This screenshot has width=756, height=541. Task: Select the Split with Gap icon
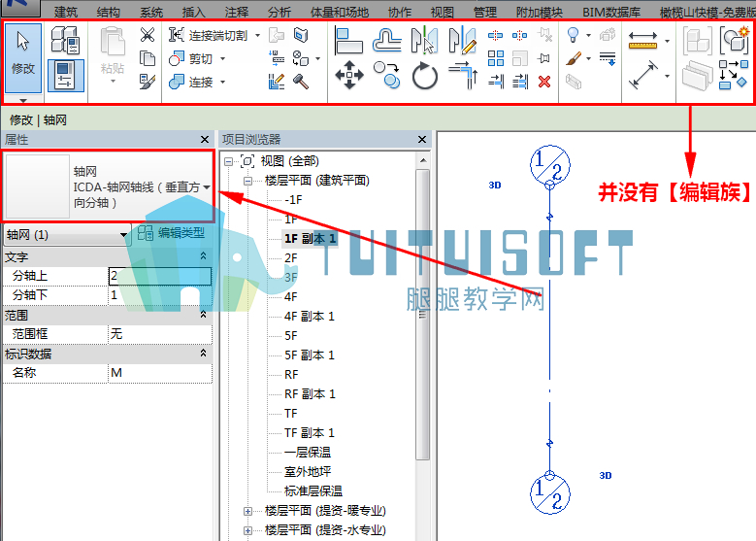[x=519, y=35]
